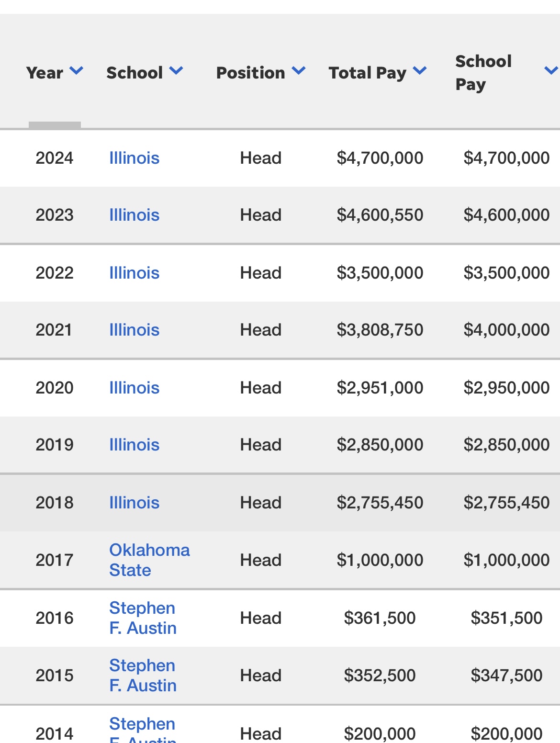Click the Total Pay header label
The width and height of the screenshot is (560, 743).
pos(367,73)
